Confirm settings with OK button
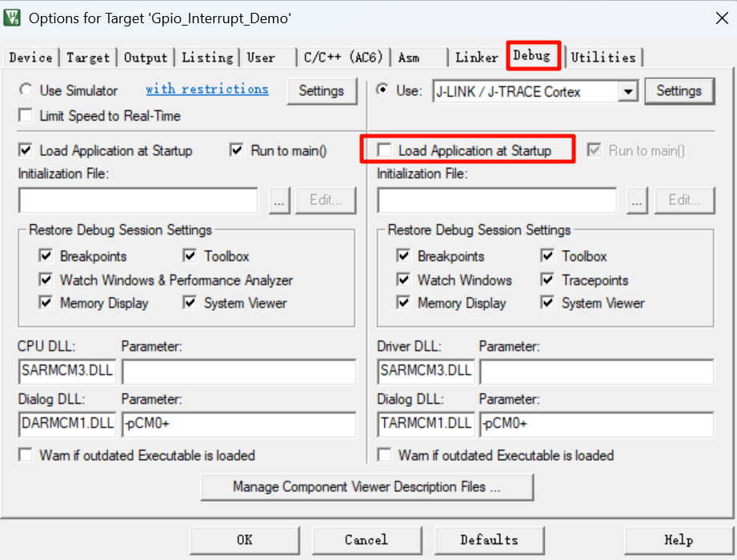 pyautogui.click(x=245, y=540)
